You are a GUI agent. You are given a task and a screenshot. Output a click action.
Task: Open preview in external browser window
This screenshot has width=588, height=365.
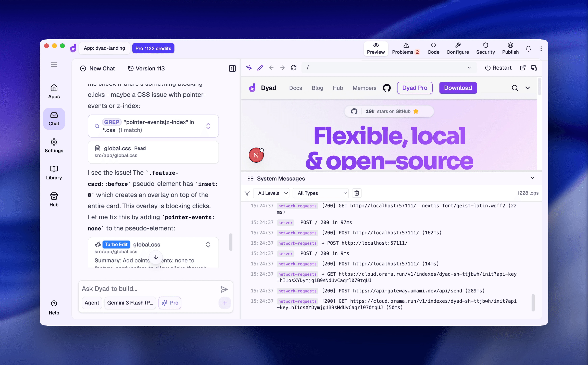click(523, 68)
